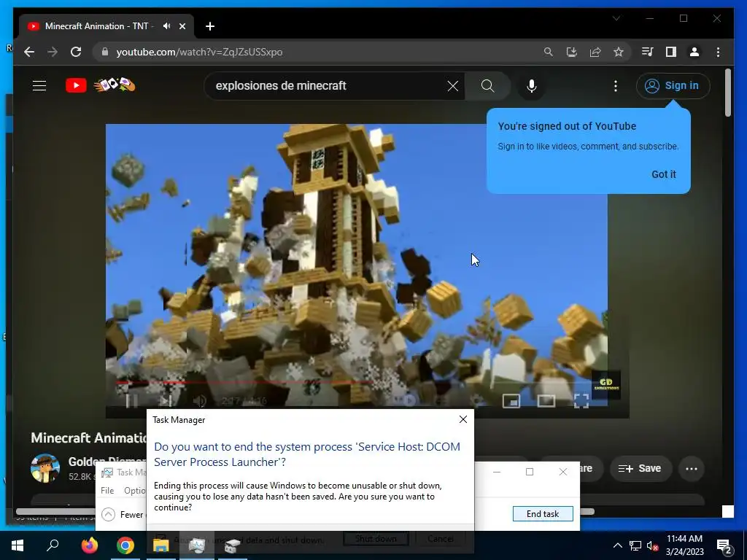Close the Task Manager confirmation dialog
The height and width of the screenshot is (560, 747).
[x=463, y=419]
